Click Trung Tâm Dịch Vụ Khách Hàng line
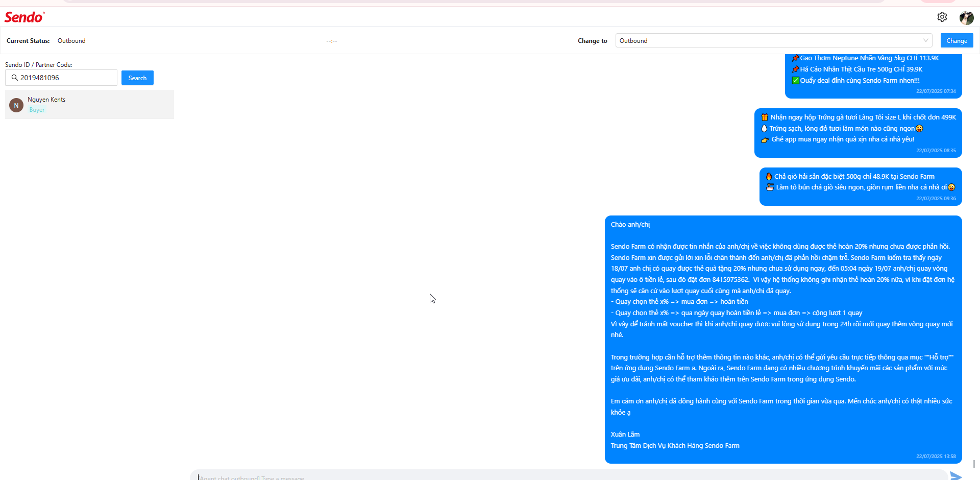This screenshot has width=980, height=480. click(x=675, y=446)
